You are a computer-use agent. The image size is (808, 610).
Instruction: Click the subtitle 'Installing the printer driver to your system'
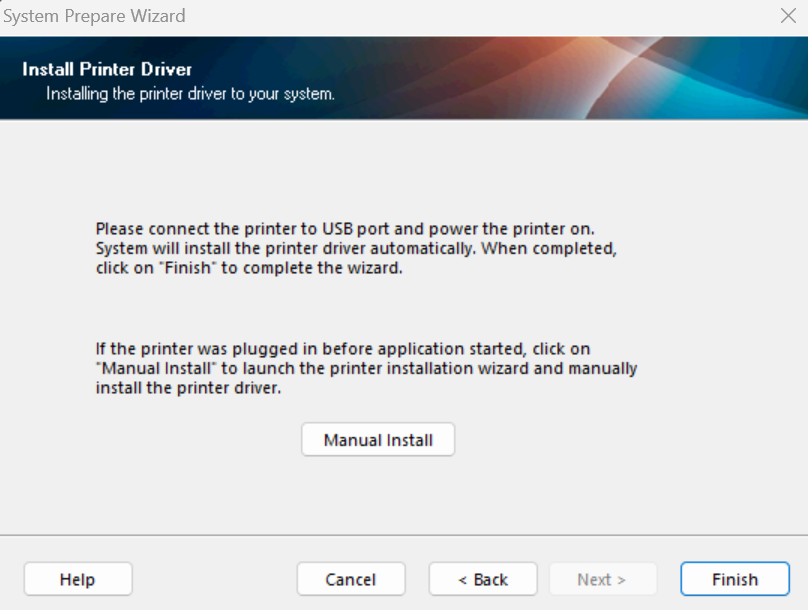190,94
